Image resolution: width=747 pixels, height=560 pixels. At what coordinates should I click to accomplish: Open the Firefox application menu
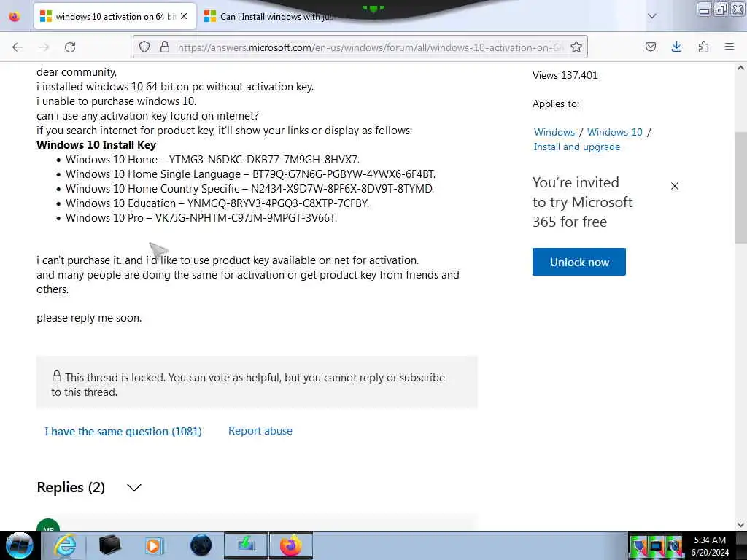click(729, 47)
